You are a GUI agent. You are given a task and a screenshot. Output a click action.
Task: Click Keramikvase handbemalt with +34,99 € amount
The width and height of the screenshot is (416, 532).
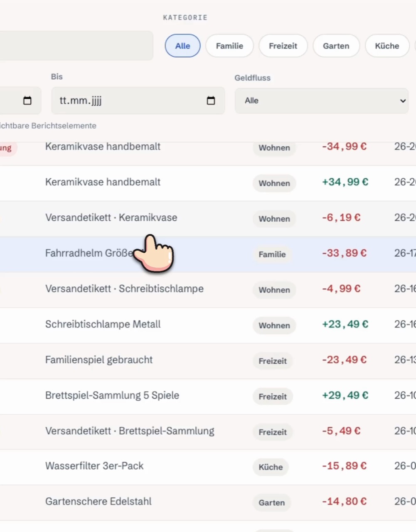[103, 182]
